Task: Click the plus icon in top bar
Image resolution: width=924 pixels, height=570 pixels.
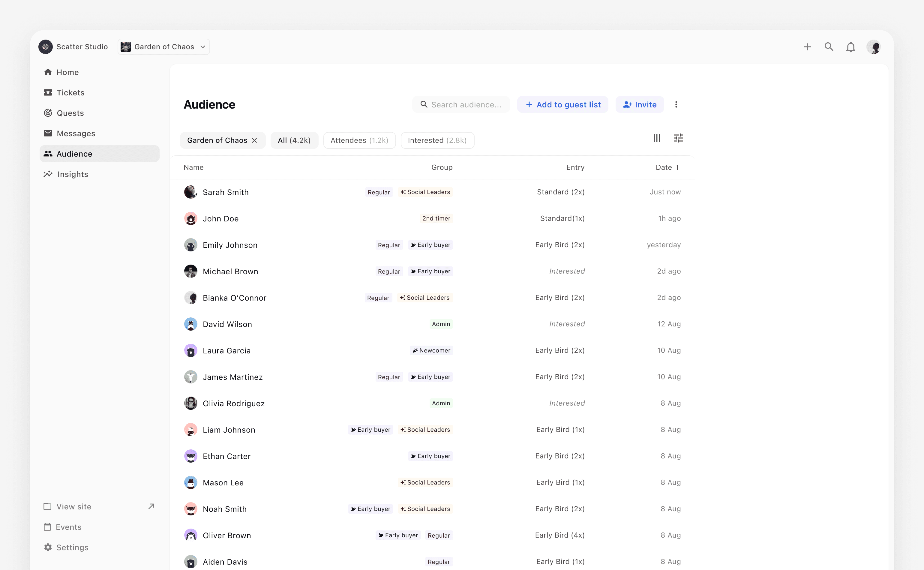Action: tap(807, 47)
